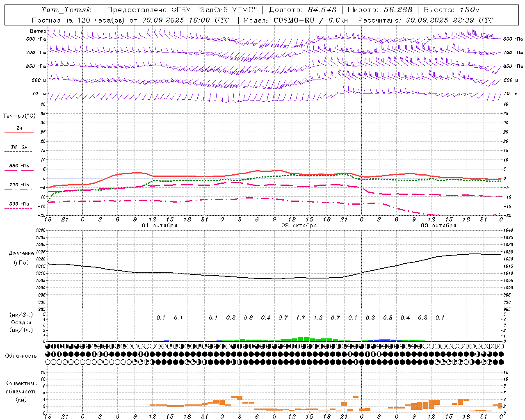This screenshot has height=420, width=525.
Task: Click the Модель COSMO-RU / 6.6км label
Action: [x=296, y=20]
